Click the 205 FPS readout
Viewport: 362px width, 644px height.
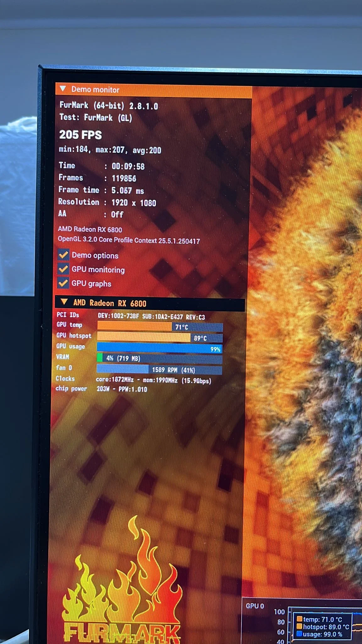pos(80,135)
